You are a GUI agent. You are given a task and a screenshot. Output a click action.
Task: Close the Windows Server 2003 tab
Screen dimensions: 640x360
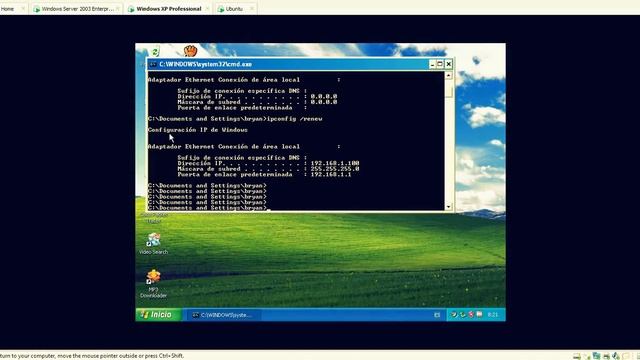[x=118, y=9]
